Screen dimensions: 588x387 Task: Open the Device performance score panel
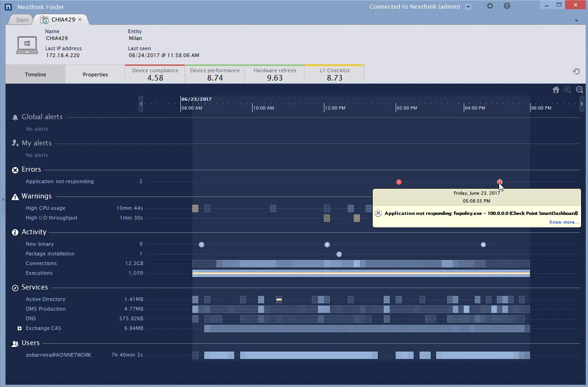[214, 74]
